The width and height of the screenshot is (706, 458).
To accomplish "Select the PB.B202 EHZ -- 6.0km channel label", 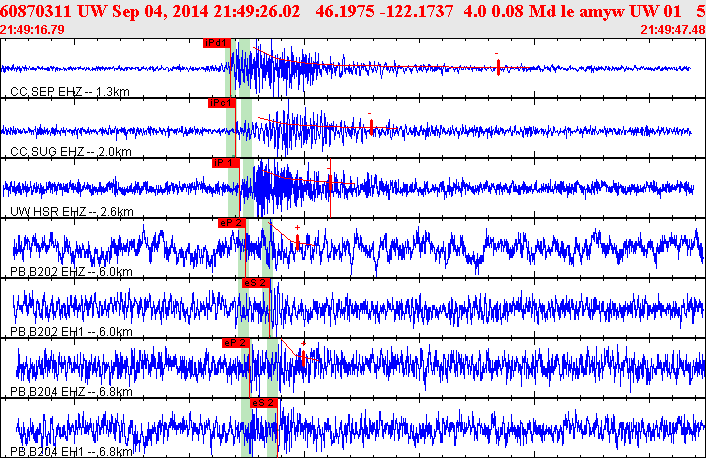I will click(65, 271).
